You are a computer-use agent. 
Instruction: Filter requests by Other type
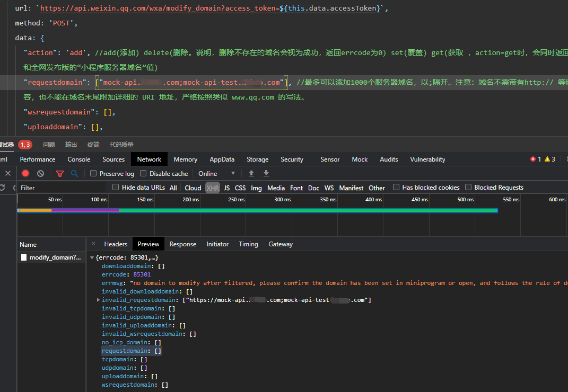pos(377,188)
